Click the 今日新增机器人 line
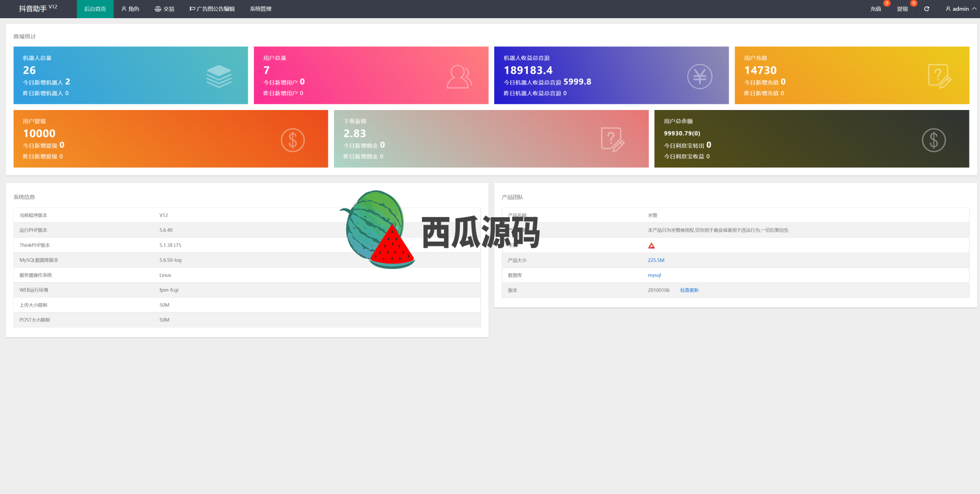The height and width of the screenshot is (494, 980). click(x=46, y=82)
